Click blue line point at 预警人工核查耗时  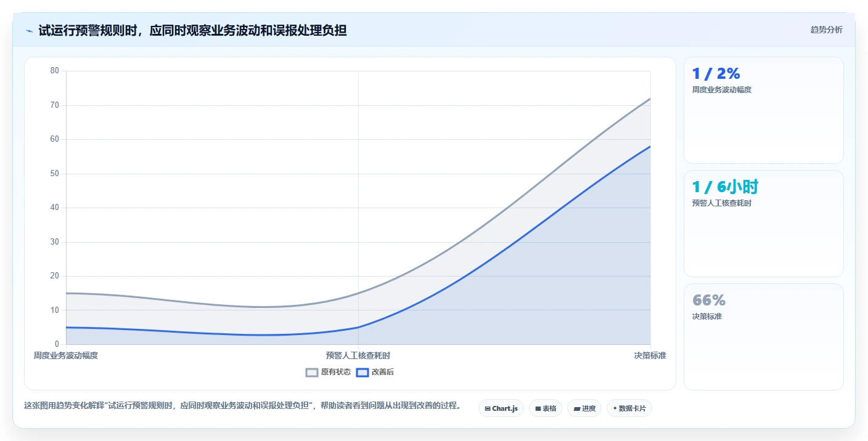[358, 328]
